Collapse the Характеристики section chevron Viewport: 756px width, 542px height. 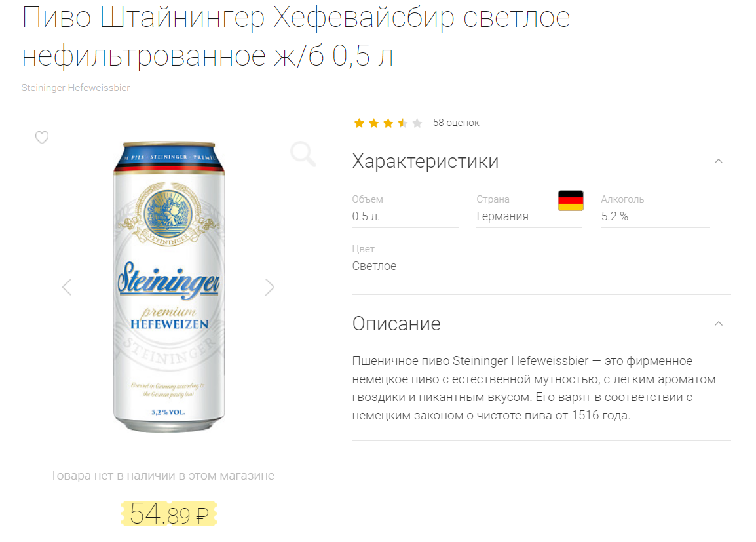719,161
